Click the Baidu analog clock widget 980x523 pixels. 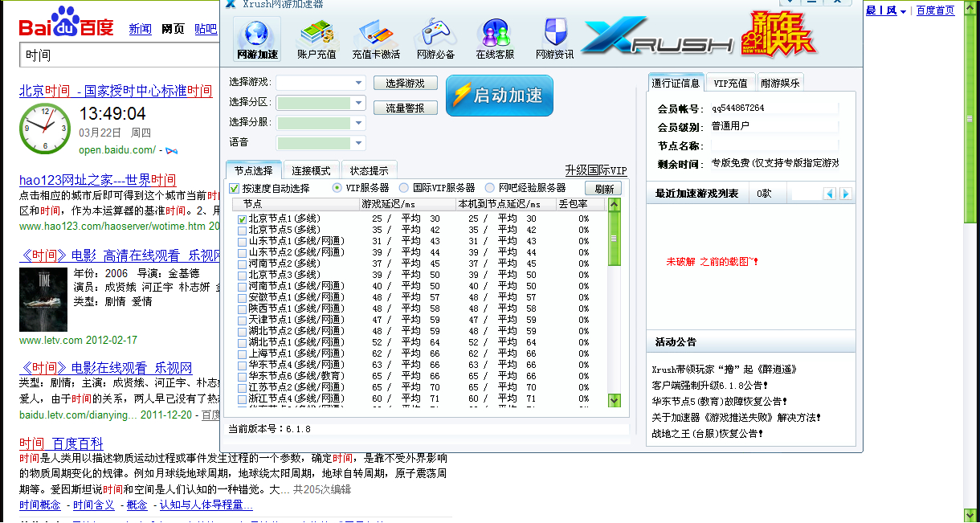point(45,129)
